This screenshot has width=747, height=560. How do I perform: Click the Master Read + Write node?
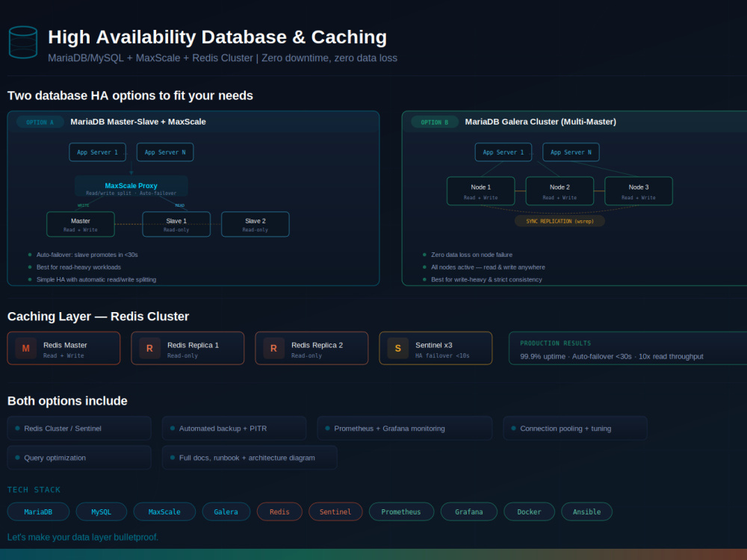(x=81, y=224)
